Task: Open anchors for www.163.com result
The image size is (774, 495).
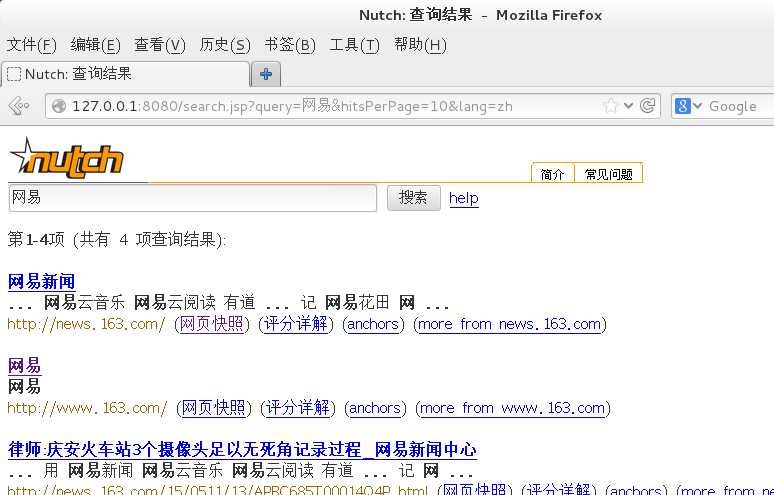Action: pos(375,408)
